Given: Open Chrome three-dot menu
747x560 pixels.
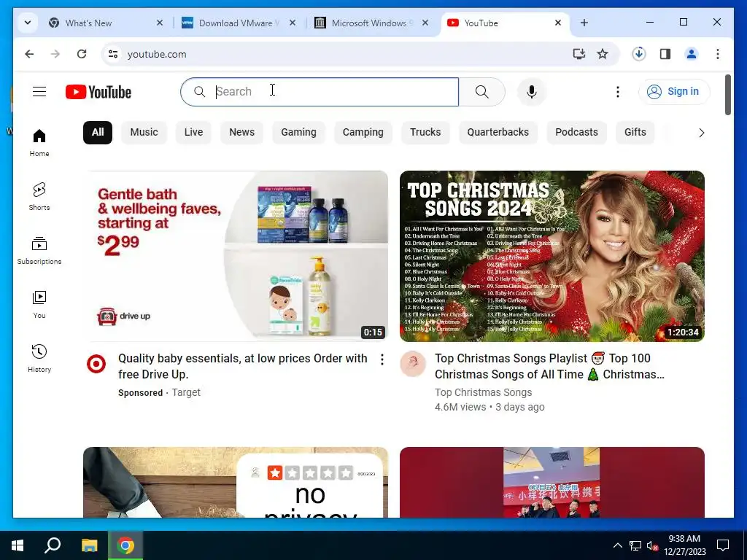Looking at the screenshot, I should tap(718, 54).
